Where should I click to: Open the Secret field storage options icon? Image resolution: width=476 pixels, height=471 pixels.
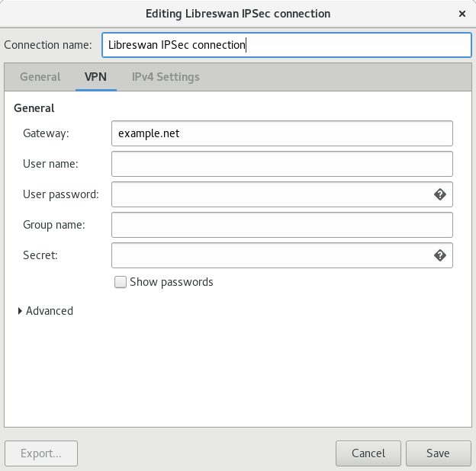pyautogui.click(x=439, y=255)
